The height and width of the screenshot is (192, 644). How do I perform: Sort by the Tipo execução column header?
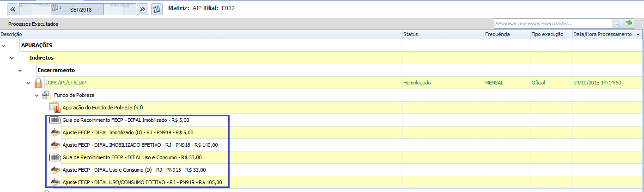551,35
